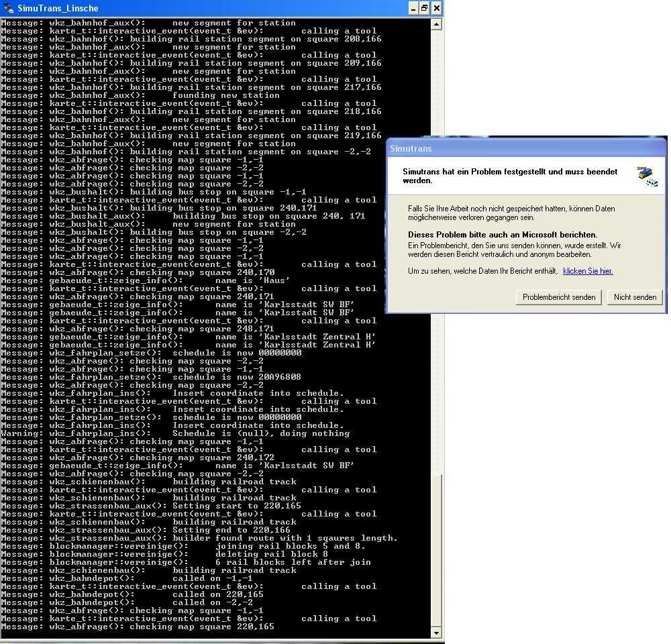Viewport: 671px width, 644px height.
Task: Click the Simutrans application icon in error dialog
Action: (x=647, y=176)
